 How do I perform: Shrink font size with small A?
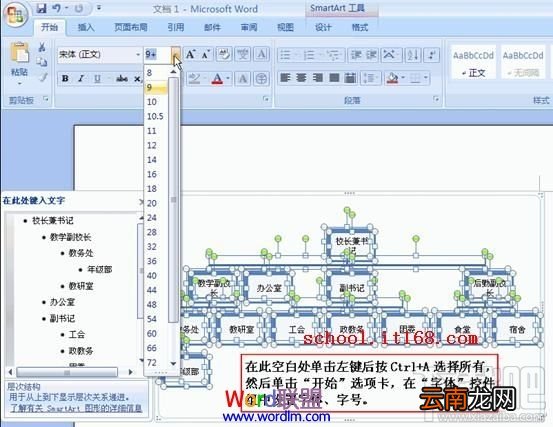pyautogui.click(x=206, y=55)
